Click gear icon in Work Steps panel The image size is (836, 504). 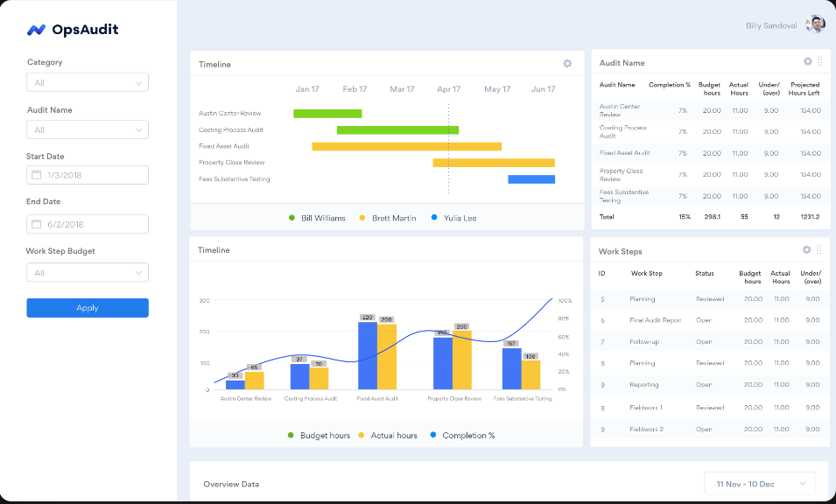pyautogui.click(x=807, y=250)
